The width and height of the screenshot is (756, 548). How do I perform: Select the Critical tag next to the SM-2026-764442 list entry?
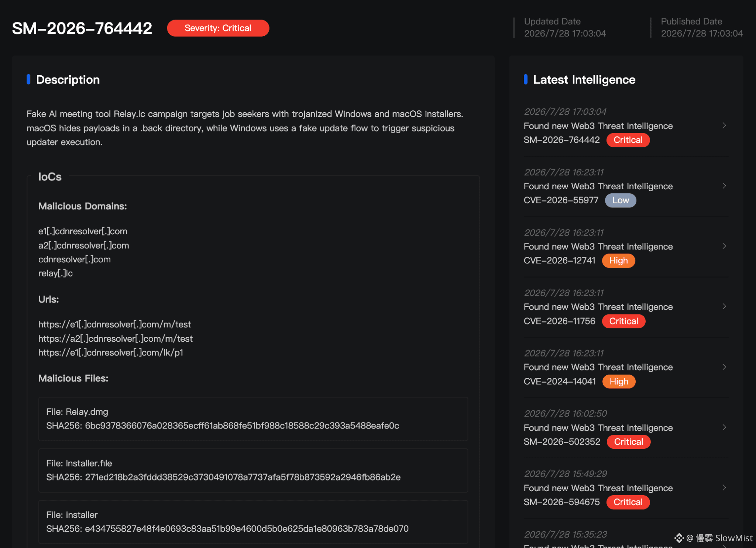tap(628, 140)
